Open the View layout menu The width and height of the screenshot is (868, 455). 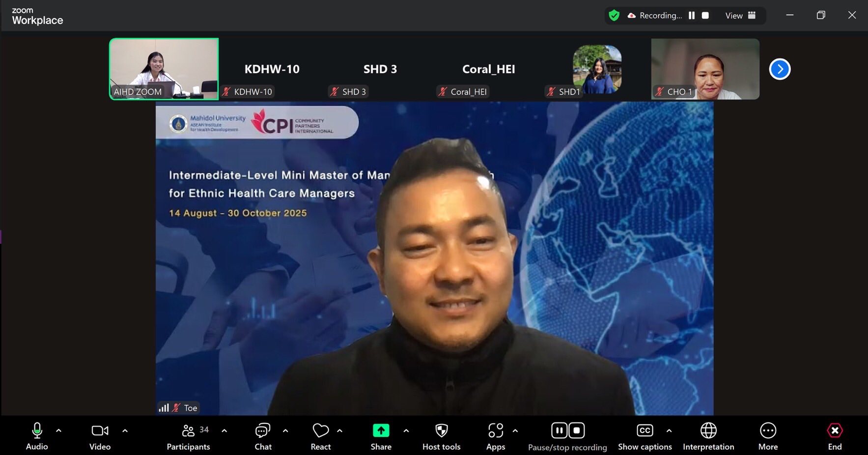point(740,16)
